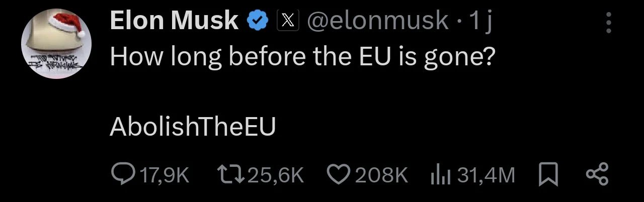Screen dimensions: 644x202
Task: Repost using the retweet arrows icon
Action: [x=231, y=174]
